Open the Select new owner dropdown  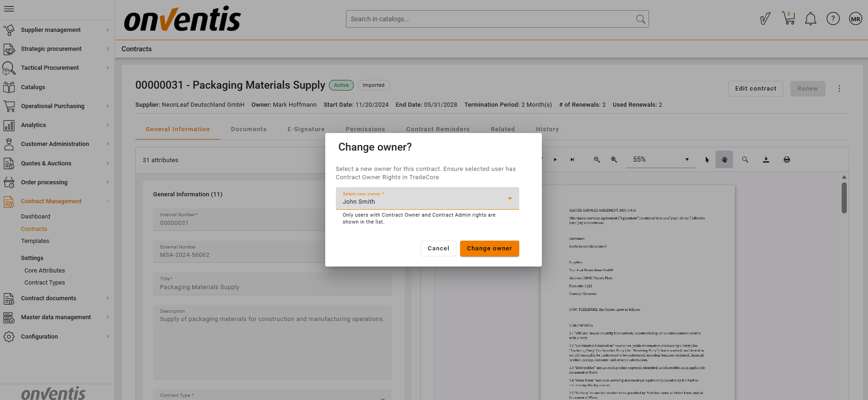coord(427,199)
